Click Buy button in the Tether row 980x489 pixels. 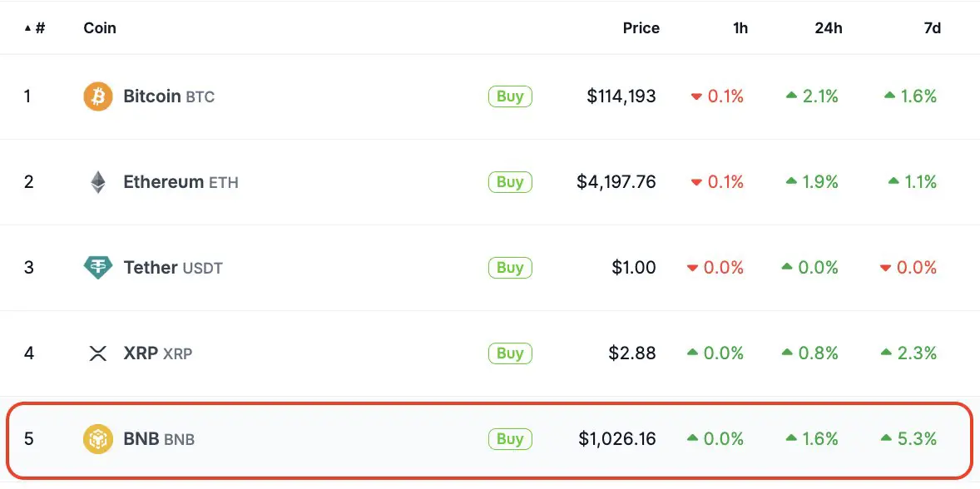[x=510, y=268]
